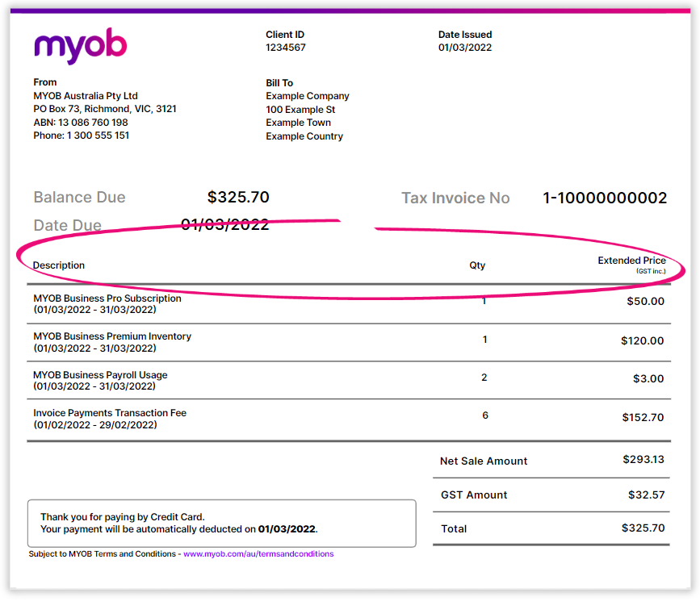Click the Extended Price column header

tap(631, 261)
